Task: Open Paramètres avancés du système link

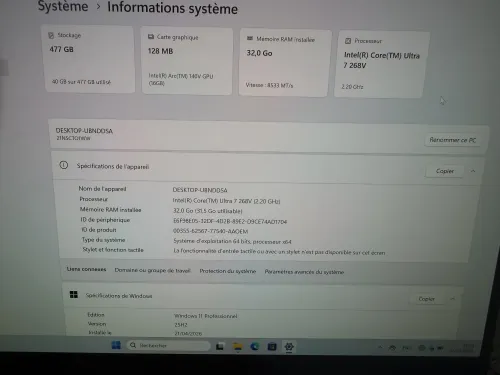Action: (304, 272)
